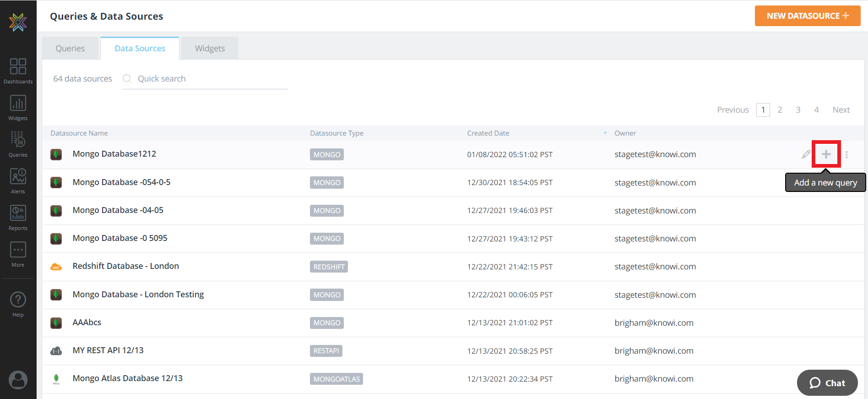Sort by Created Date column arrow
868x399 pixels.
[605, 133]
